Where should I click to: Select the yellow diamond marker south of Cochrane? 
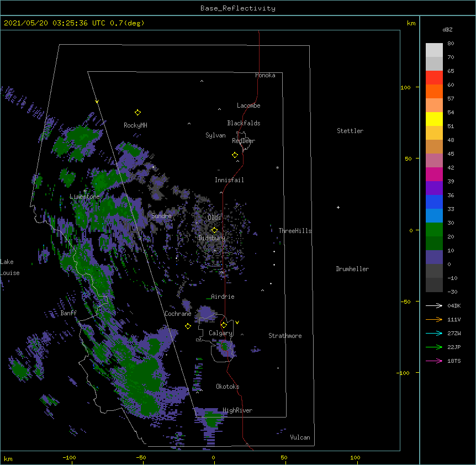tap(188, 326)
